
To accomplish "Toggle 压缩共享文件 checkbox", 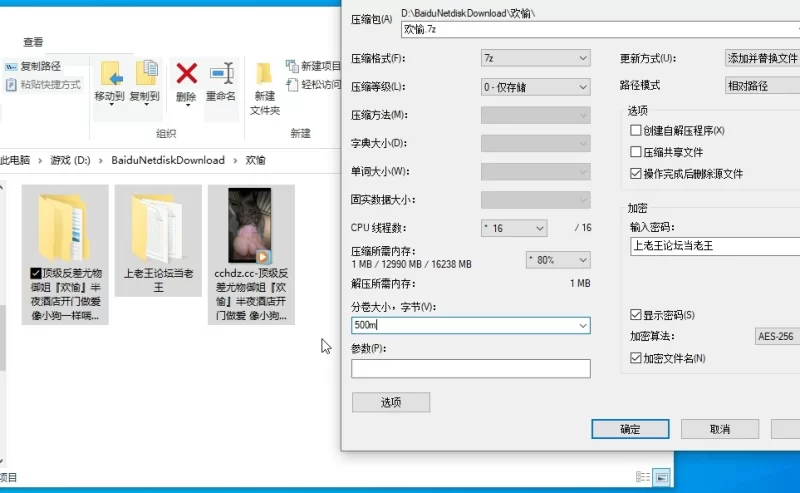I will coord(635,152).
